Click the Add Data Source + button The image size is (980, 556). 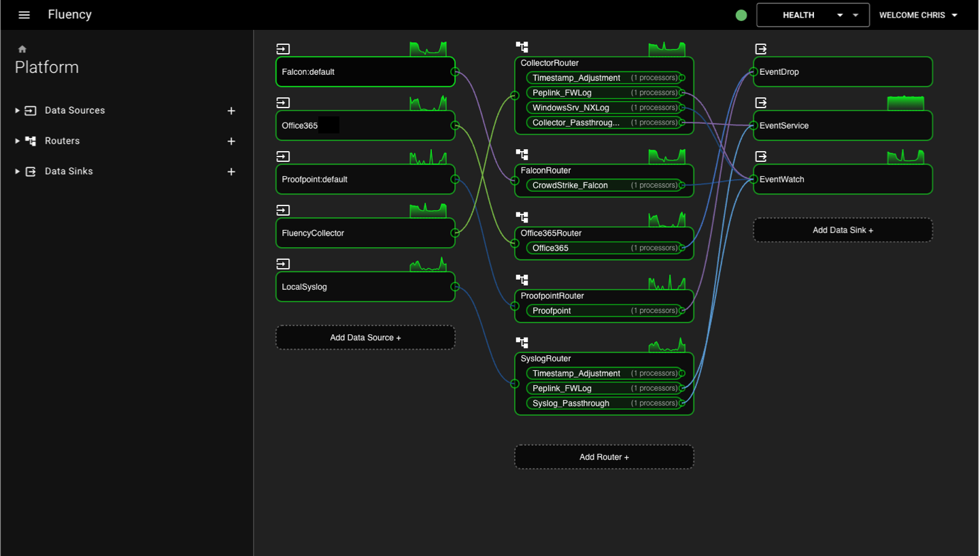pyautogui.click(x=365, y=338)
